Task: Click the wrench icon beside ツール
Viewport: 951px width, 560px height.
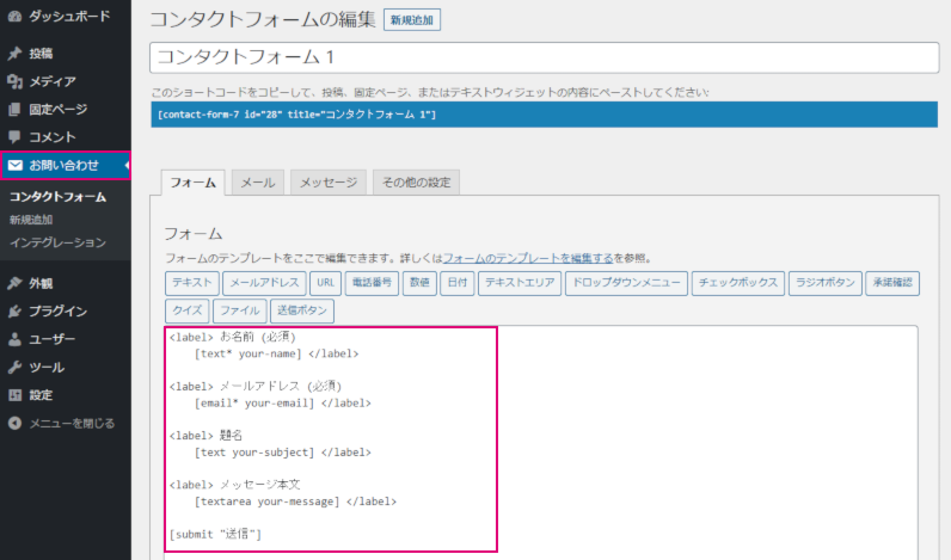Action: point(15,367)
